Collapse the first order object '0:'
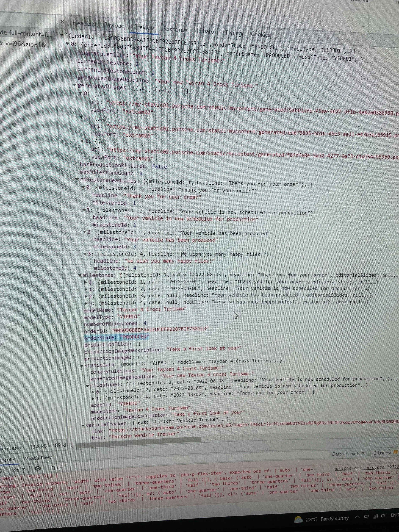 point(68,44)
